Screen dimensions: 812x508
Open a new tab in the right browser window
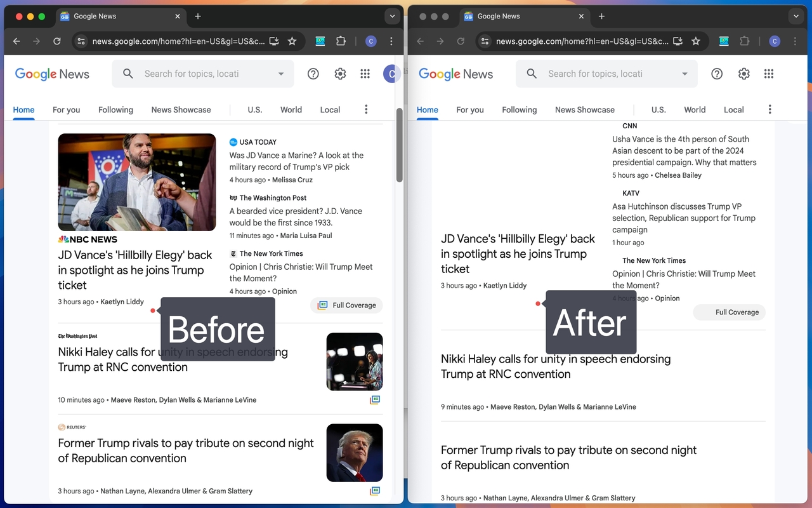coord(601,17)
